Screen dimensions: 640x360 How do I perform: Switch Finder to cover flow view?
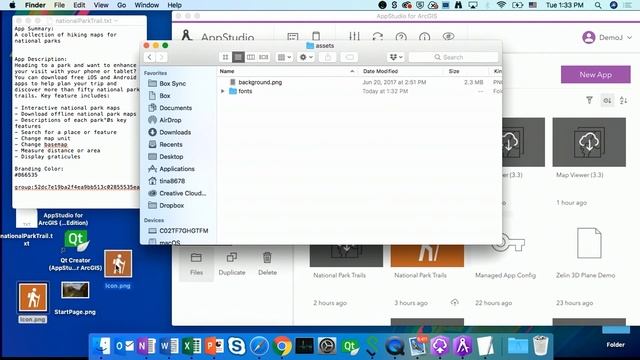pyautogui.click(x=264, y=57)
